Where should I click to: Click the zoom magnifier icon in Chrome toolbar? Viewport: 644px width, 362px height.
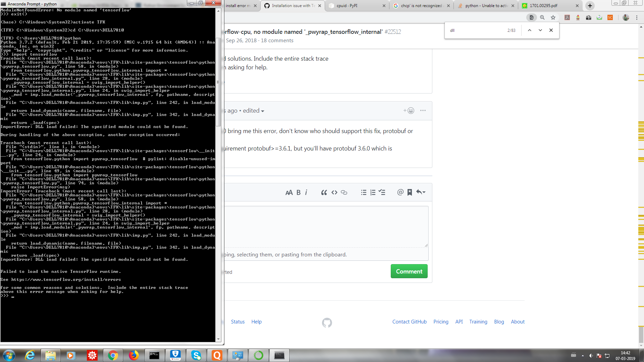542,17
